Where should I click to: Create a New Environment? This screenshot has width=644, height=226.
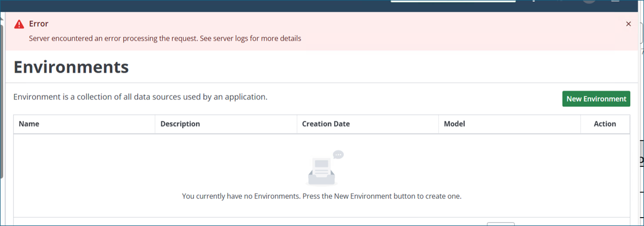596,99
